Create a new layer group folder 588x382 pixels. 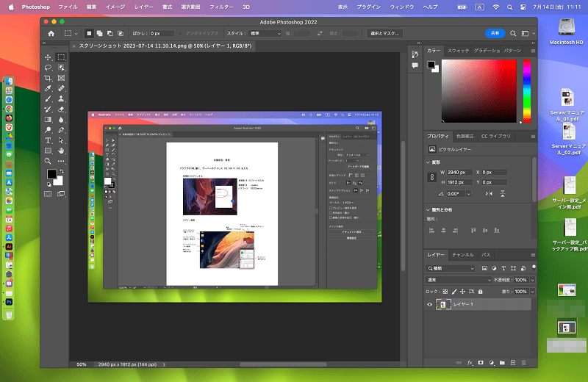pos(502,363)
